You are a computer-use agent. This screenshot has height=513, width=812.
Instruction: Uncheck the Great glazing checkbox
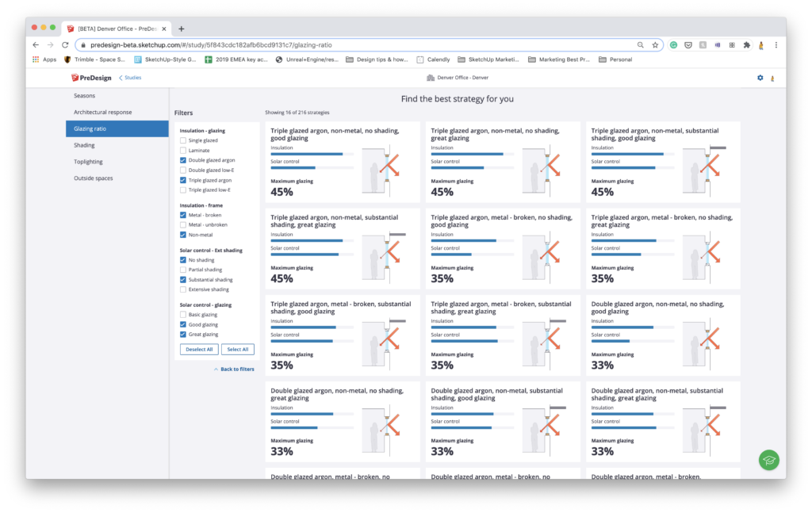click(183, 335)
